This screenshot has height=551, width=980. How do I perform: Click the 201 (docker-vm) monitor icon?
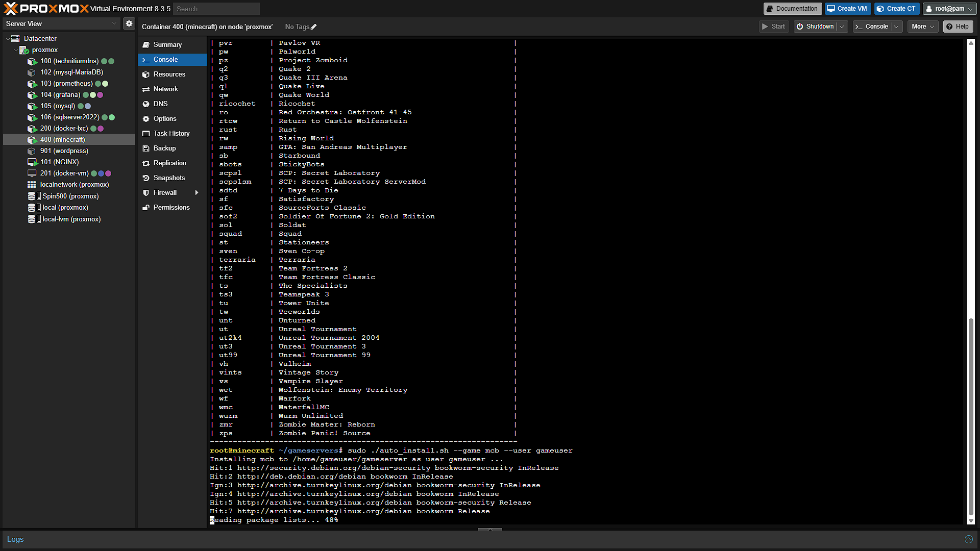[x=32, y=173]
